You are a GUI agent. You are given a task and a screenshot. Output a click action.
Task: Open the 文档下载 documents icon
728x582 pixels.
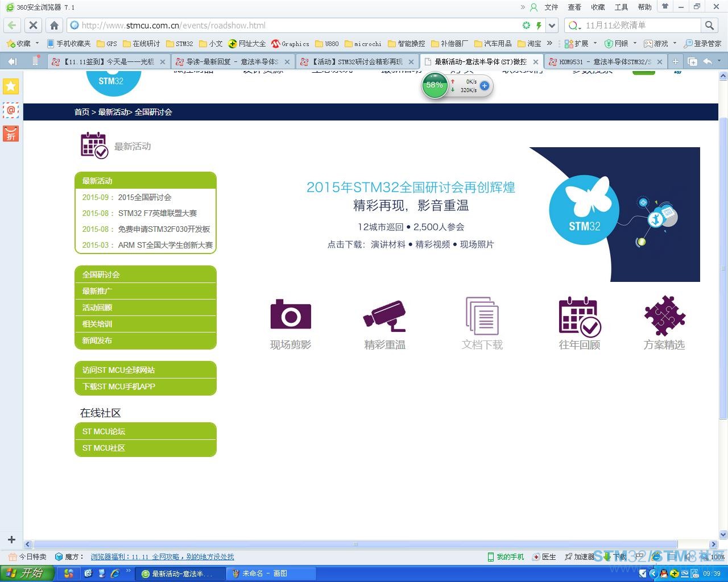tap(482, 315)
